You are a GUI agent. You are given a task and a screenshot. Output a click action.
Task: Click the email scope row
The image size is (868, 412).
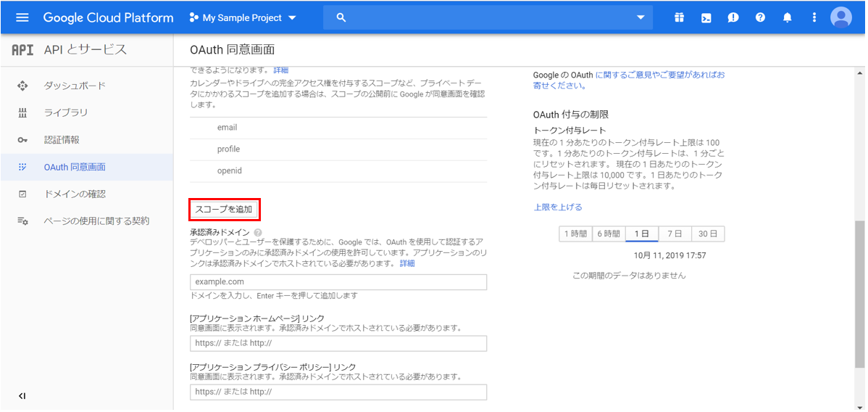pos(338,128)
